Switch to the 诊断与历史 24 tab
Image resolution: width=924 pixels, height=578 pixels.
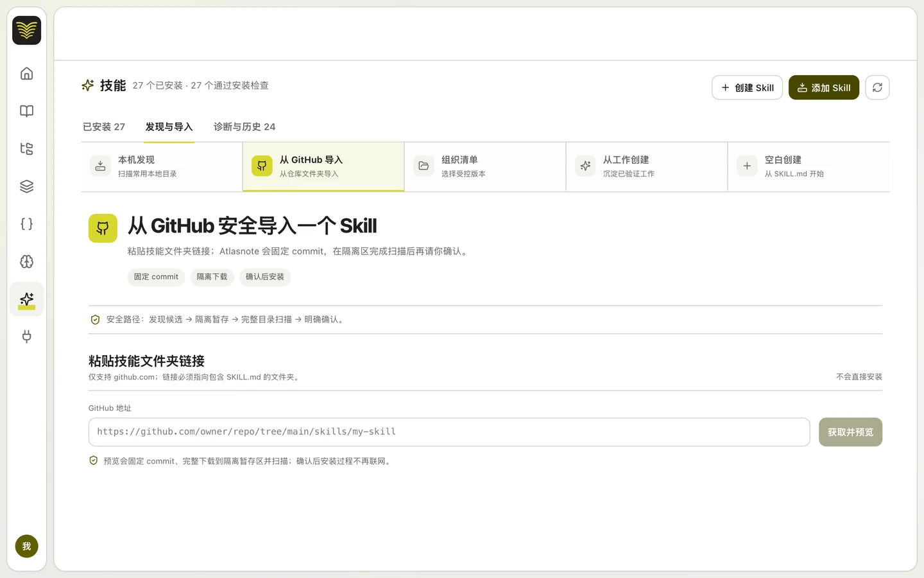(x=244, y=127)
